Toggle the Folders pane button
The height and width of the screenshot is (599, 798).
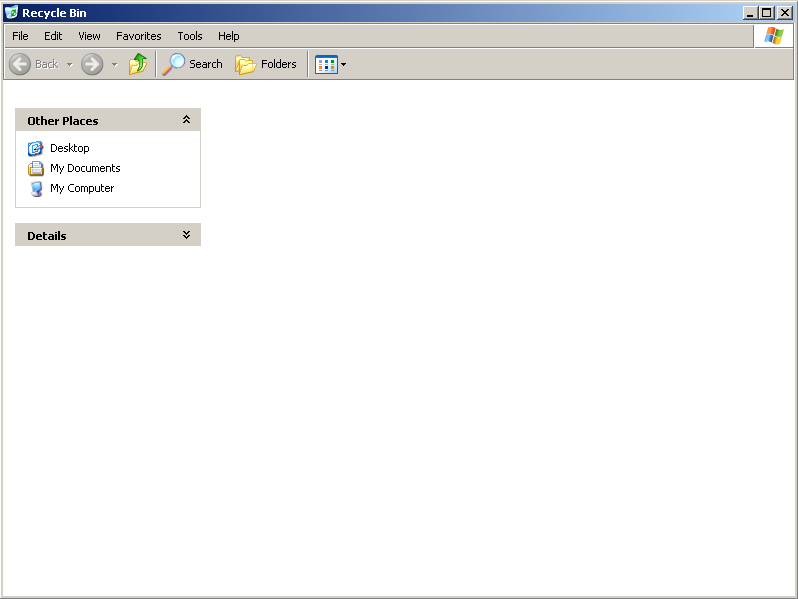click(x=266, y=64)
